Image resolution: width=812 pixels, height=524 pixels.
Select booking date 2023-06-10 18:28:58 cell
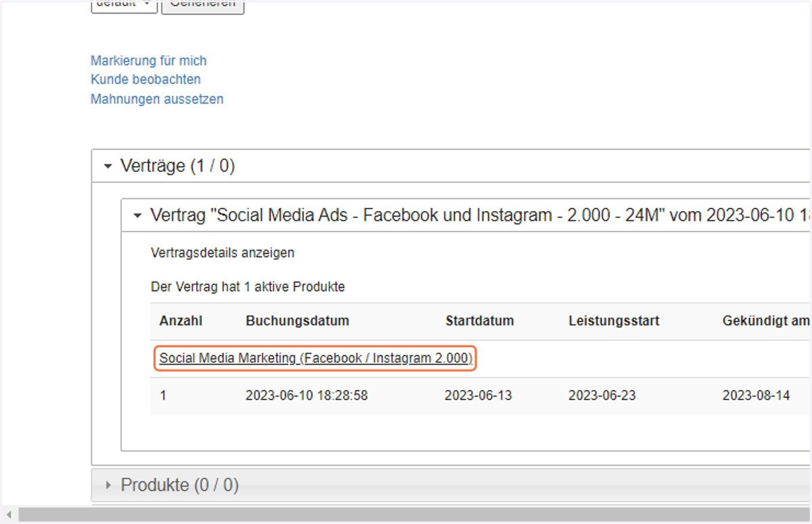coord(307,395)
